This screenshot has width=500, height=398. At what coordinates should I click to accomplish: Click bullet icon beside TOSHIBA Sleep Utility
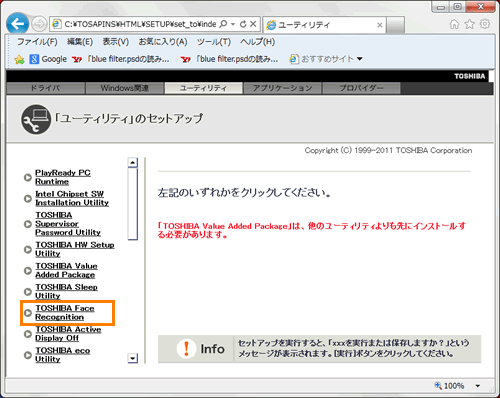(x=28, y=292)
